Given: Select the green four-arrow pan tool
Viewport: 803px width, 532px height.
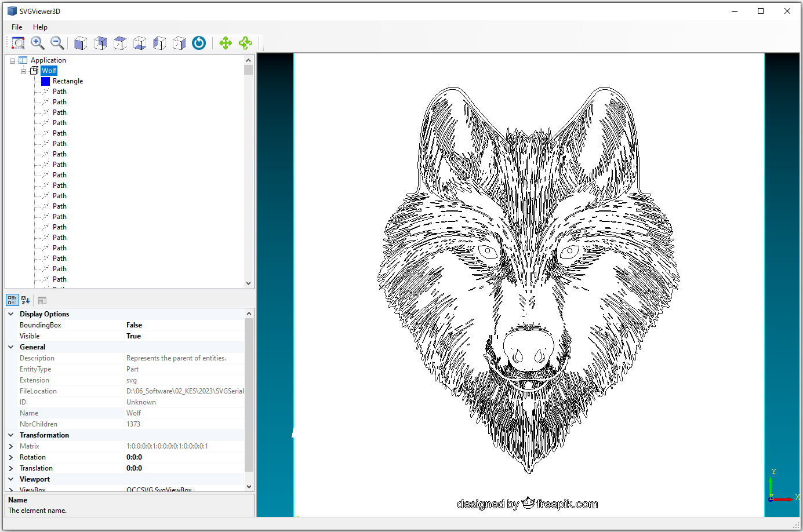Looking at the screenshot, I should pos(226,43).
